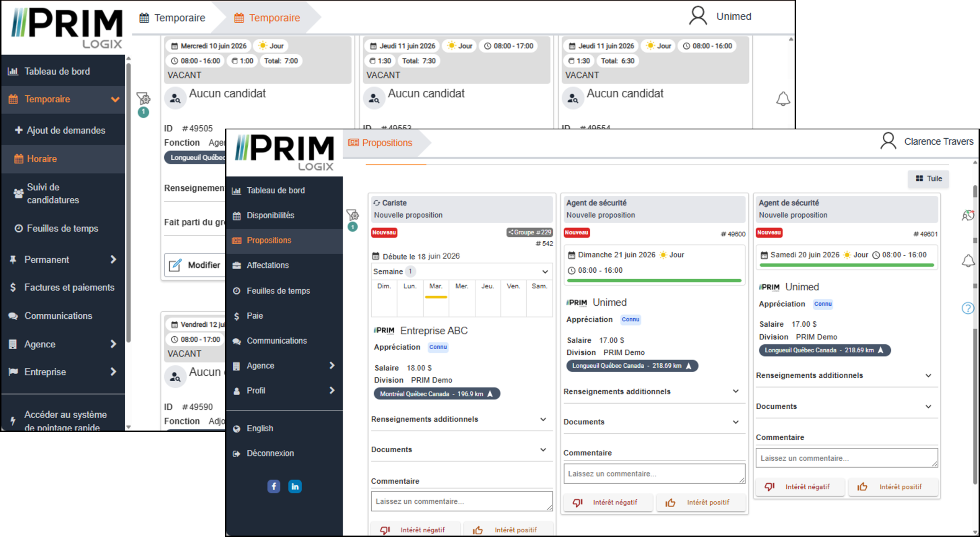Click comment field on #49601 card

coord(847,458)
